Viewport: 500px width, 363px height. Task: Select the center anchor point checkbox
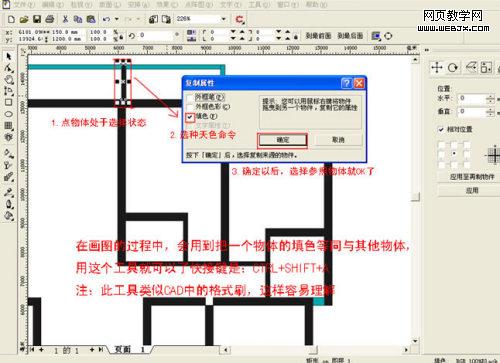(454, 154)
